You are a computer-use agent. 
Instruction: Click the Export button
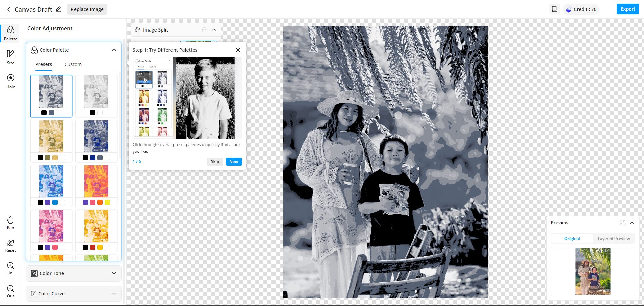click(x=628, y=9)
